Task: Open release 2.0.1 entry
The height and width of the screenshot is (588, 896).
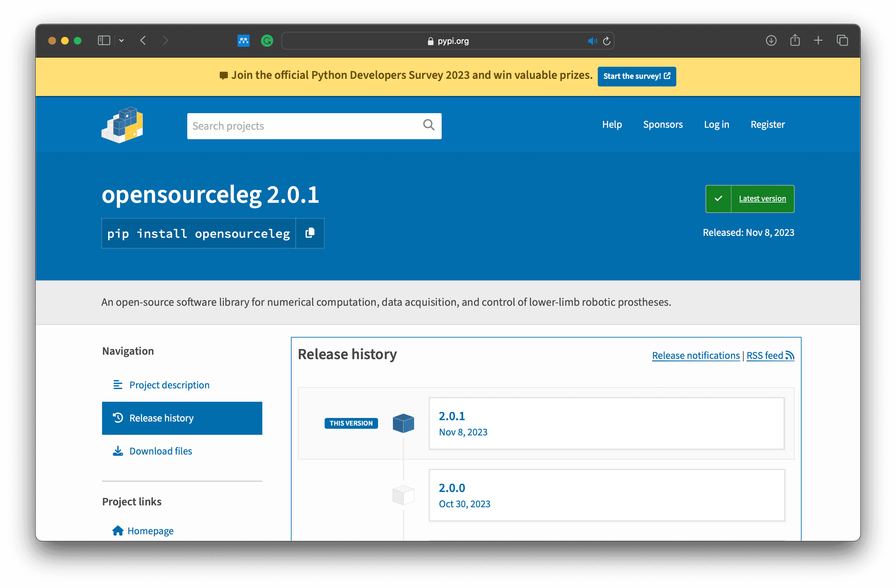Action: point(606,423)
